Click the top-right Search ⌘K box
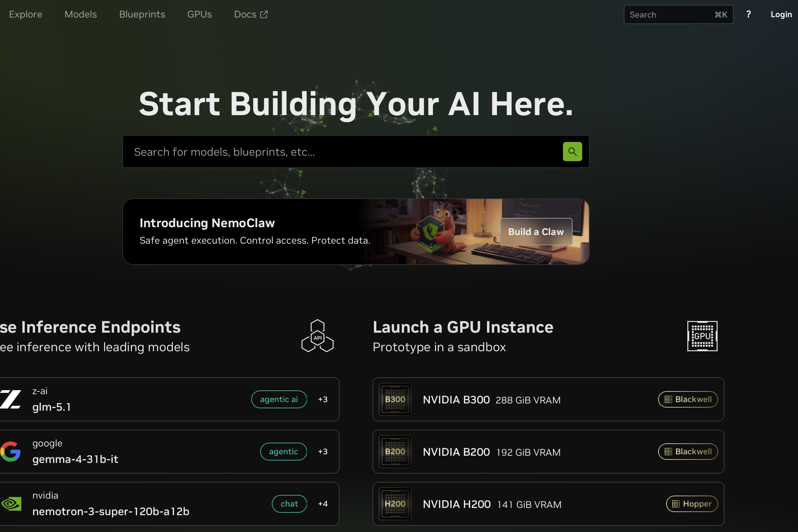This screenshot has height=532, width=798. click(x=678, y=14)
